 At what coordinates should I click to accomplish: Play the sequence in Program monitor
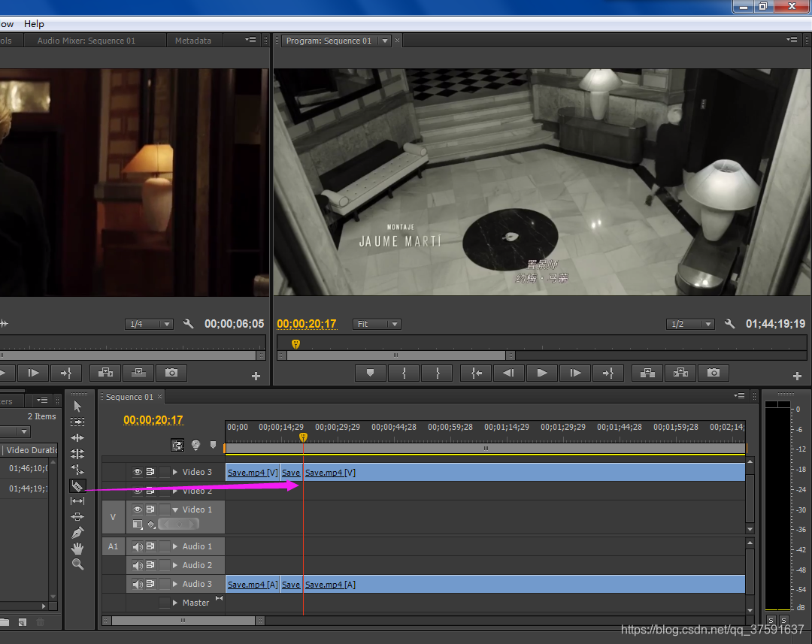click(x=542, y=373)
